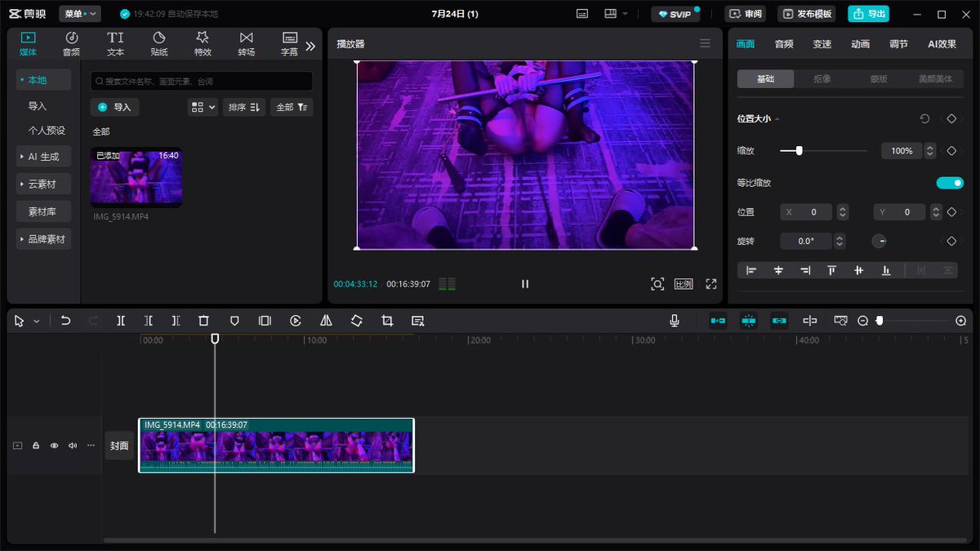Click the mirror flip icon in timeline toolbar

pyautogui.click(x=326, y=321)
